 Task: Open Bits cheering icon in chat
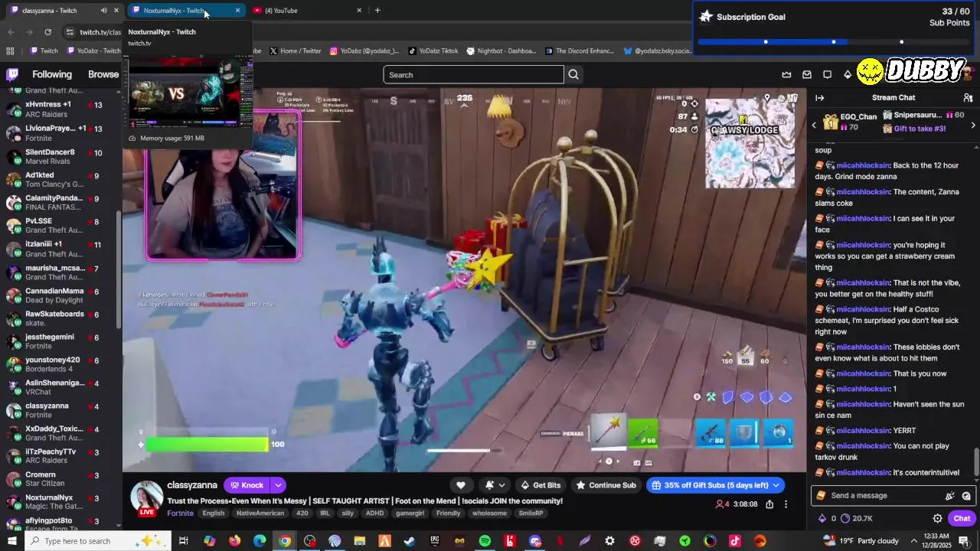click(x=950, y=496)
